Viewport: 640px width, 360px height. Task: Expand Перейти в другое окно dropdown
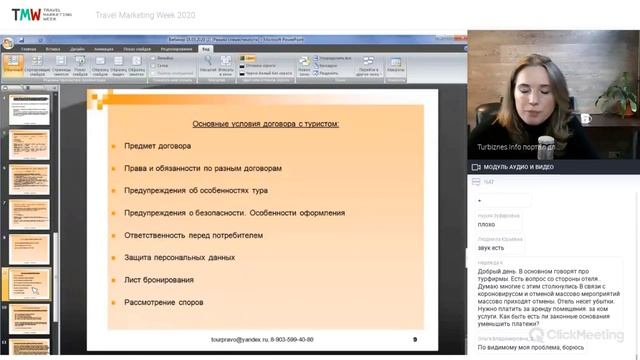pyautogui.click(x=369, y=65)
